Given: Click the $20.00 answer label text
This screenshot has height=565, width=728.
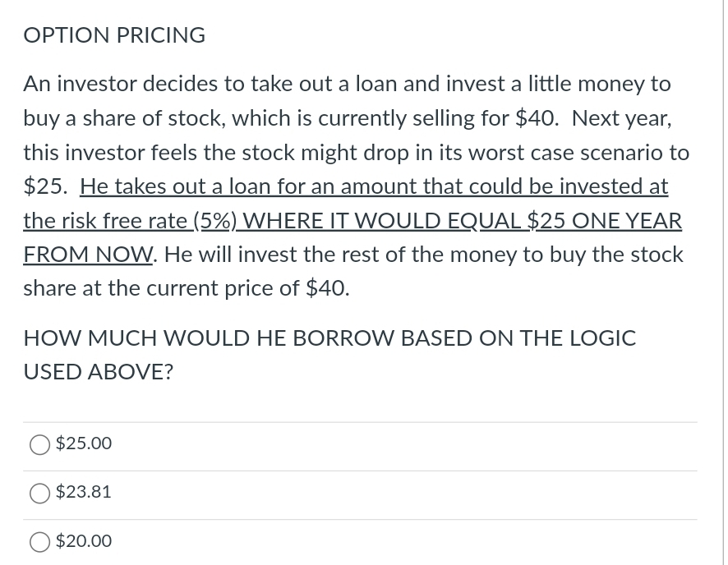Looking at the screenshot, I should point(84,541).
